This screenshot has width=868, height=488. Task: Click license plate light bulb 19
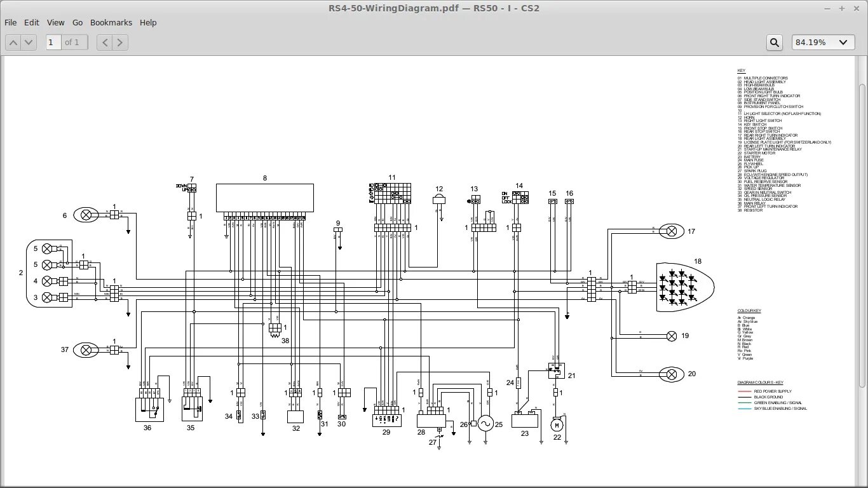[672, 335]
